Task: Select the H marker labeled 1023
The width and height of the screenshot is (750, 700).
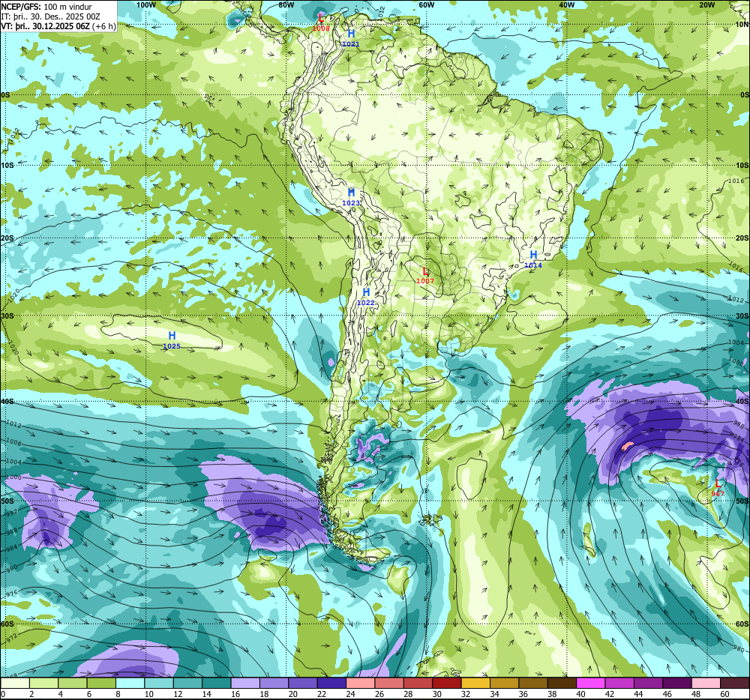Action: 351,193
